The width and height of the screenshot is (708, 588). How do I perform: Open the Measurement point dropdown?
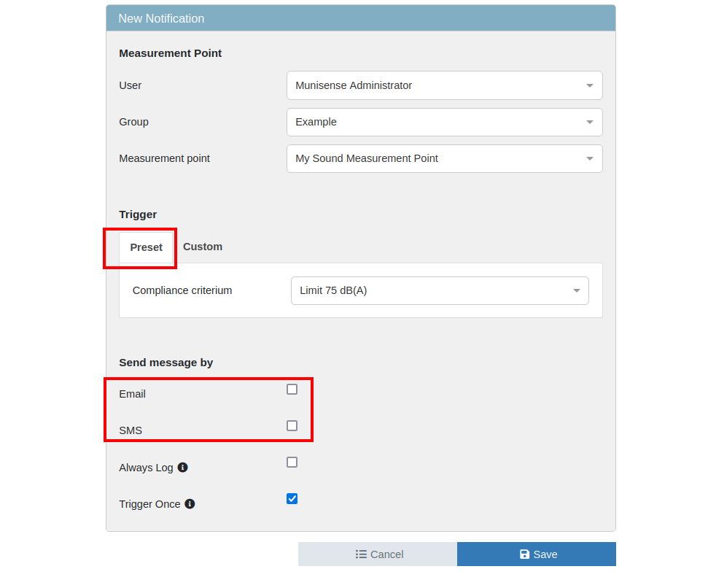coord(444,158)
